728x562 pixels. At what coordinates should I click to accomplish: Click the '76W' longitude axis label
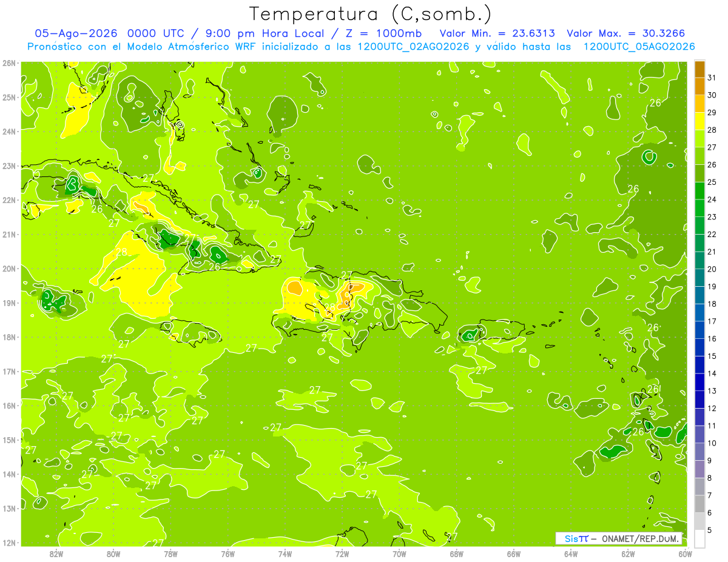pyautogui.click(x=228, y=554)
